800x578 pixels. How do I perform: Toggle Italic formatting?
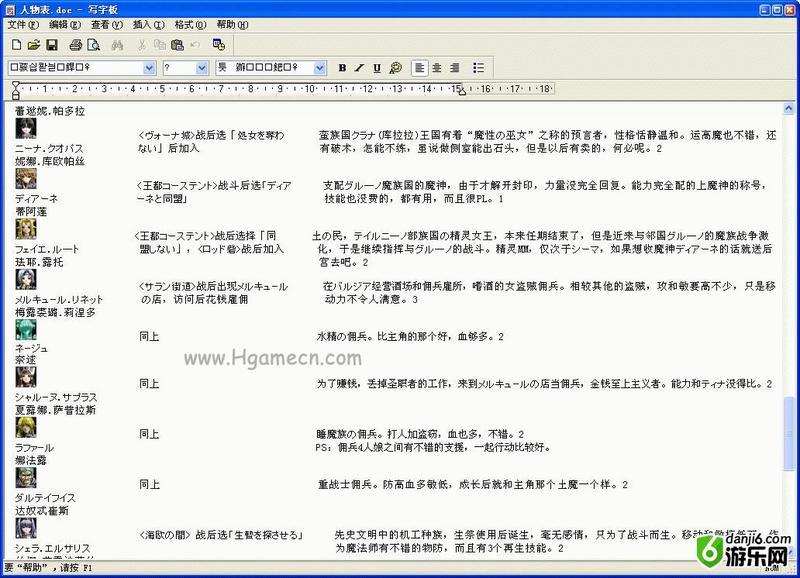[359, 68]
